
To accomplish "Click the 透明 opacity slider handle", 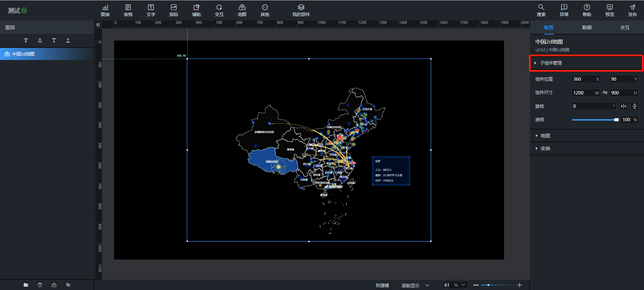I will coord(616,120).
